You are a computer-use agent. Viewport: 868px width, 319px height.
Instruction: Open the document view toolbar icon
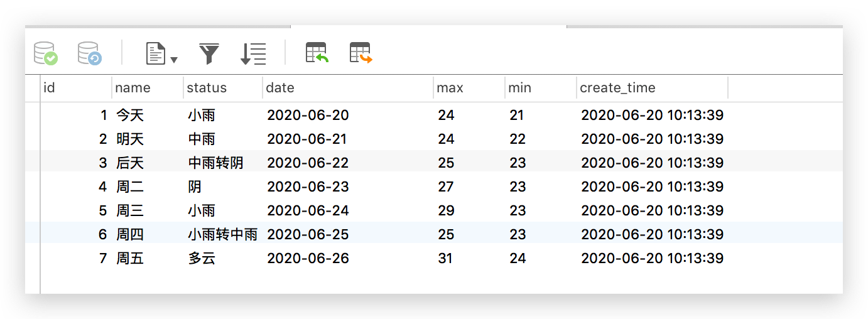[x=155, y=53]
